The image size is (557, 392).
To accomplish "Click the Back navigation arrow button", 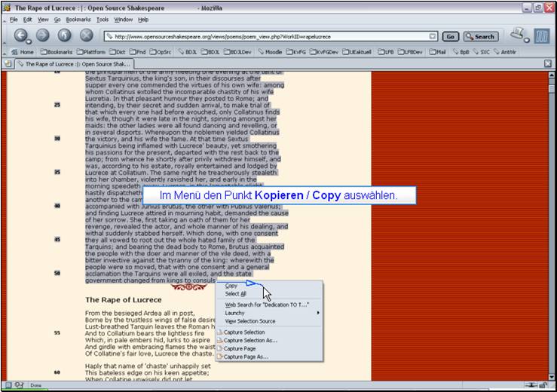I will 21,35.
